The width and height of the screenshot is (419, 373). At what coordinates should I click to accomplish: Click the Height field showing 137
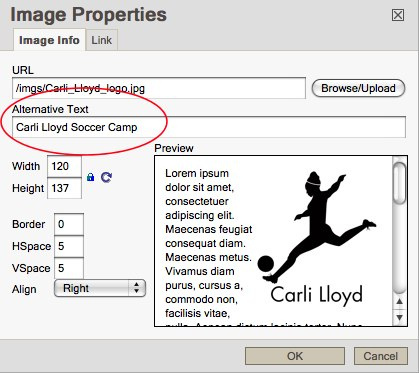click(x=64, y=188)
